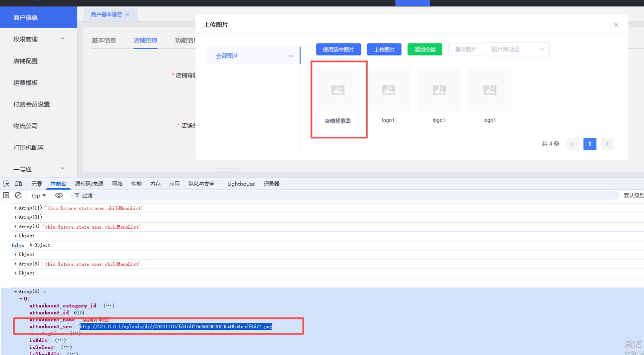This screenshot has width=644, height=355.
Task: Go to next page in image pagination
Action: click(x=607, y=144)
